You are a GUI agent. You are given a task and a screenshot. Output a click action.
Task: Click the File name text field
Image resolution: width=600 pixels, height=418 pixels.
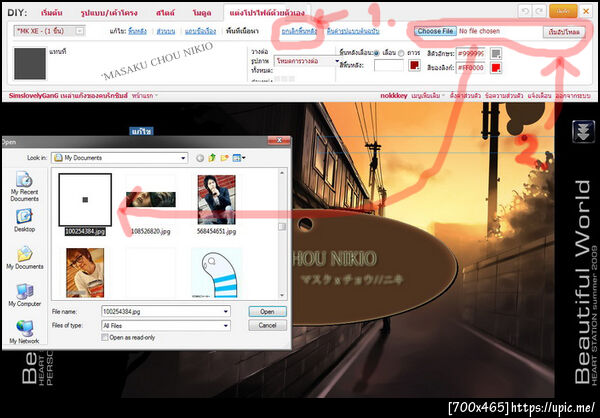pyautogui.click(x=166, y=312)
